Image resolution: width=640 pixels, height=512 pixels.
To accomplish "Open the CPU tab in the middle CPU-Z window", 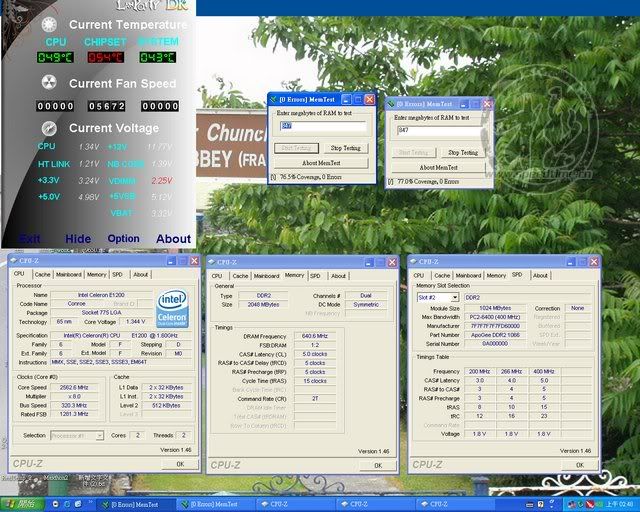I will 217,276.
